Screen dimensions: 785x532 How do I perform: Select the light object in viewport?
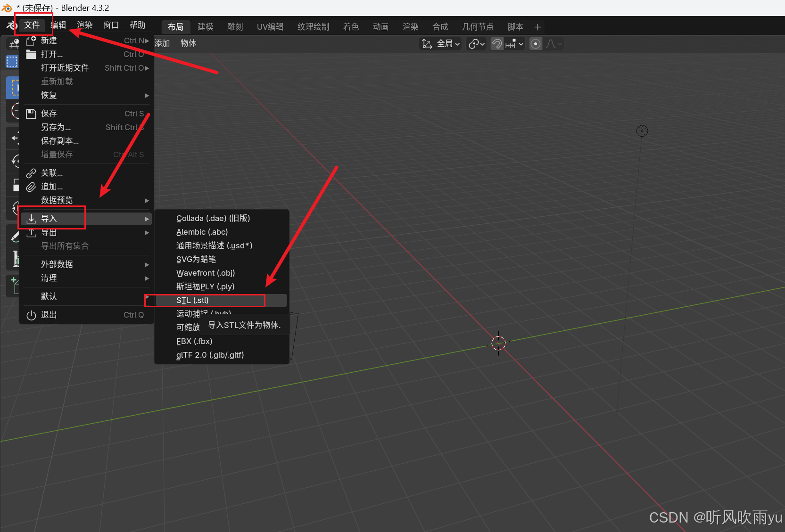point(642,131)
